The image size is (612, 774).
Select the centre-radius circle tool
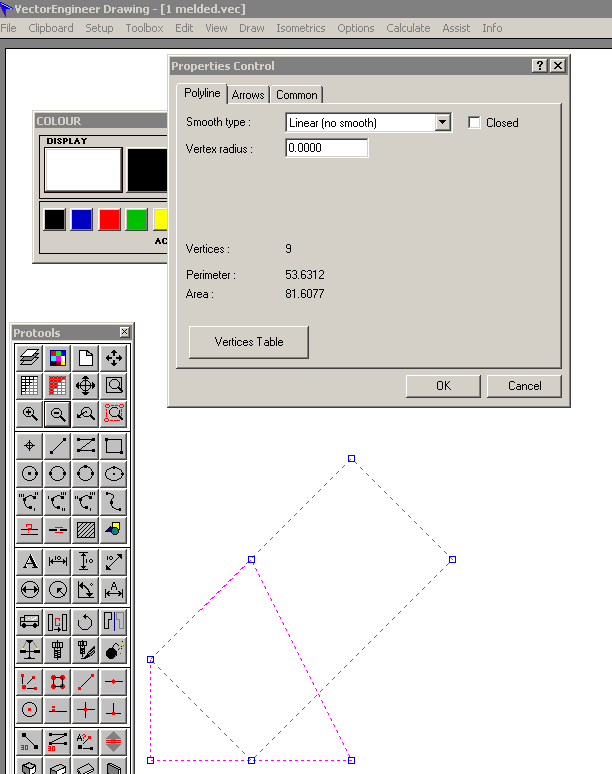click(x=30, y=474)
